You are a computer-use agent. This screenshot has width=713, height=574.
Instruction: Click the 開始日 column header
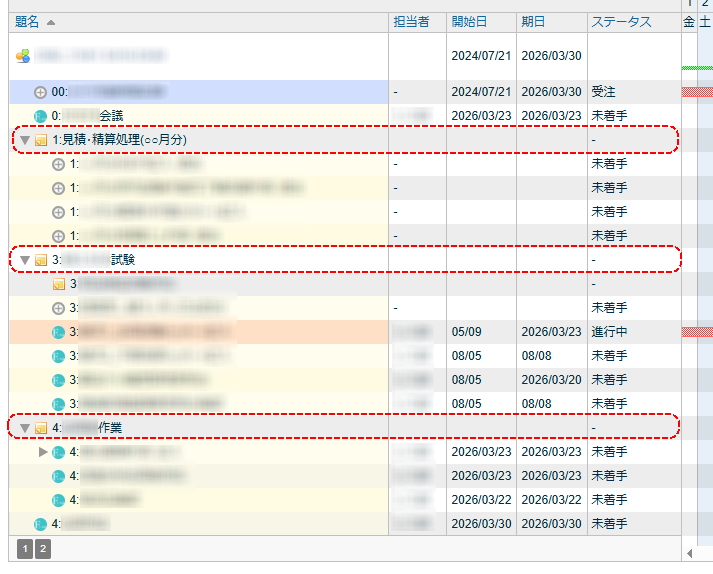coord(469,21)
